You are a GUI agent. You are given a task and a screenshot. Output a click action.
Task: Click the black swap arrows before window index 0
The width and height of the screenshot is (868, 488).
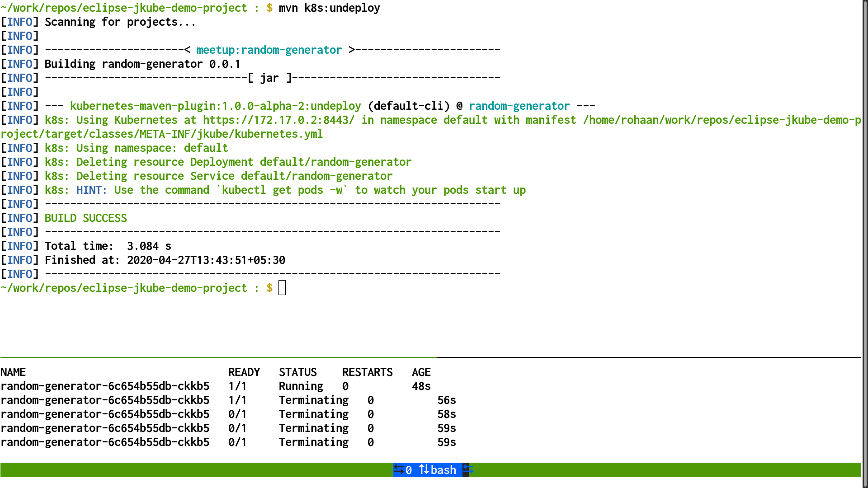coord(398,469)
